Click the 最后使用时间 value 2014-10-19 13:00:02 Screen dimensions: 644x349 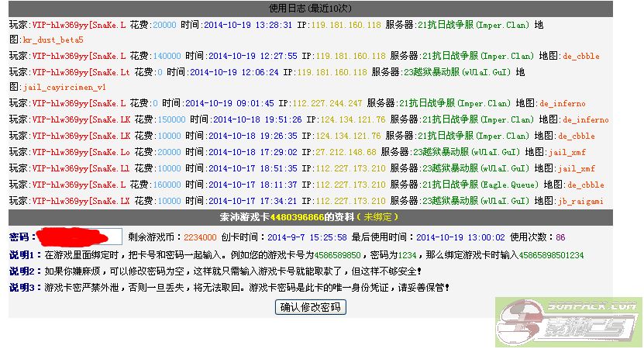tap(460, 237)
